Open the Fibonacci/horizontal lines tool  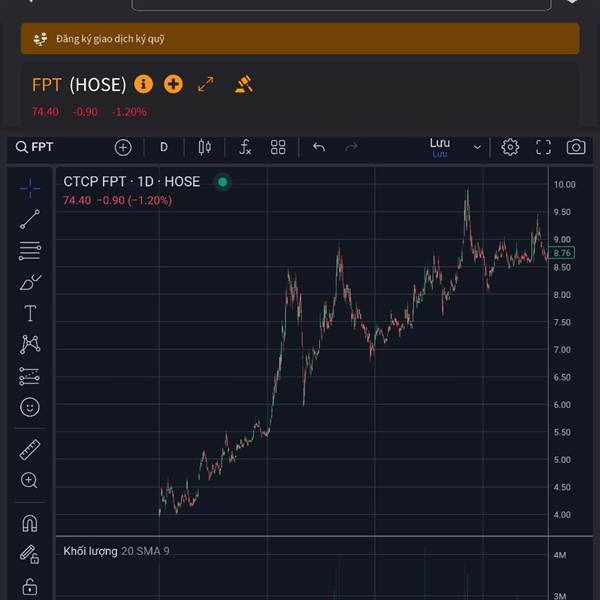tap(29, 251)
